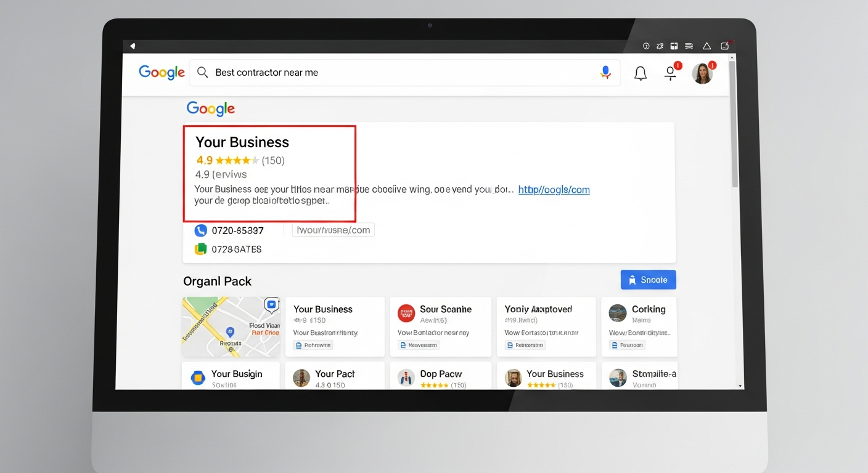The width and height of the screenshot is (868, 473).
Task: Click the blue phone icon beside 0720-85337
Action: pyautogui.click(x=200, y=230)
